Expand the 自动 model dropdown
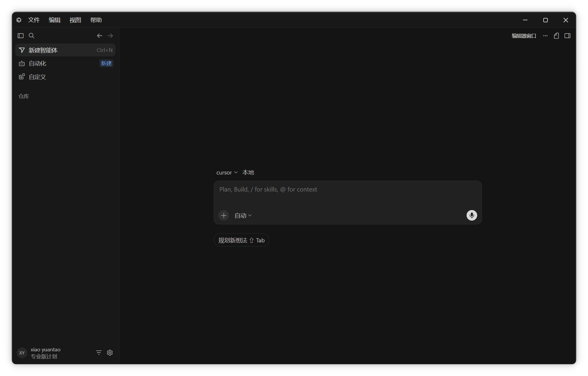Viewport: 588px width, 376px height. 243,216
